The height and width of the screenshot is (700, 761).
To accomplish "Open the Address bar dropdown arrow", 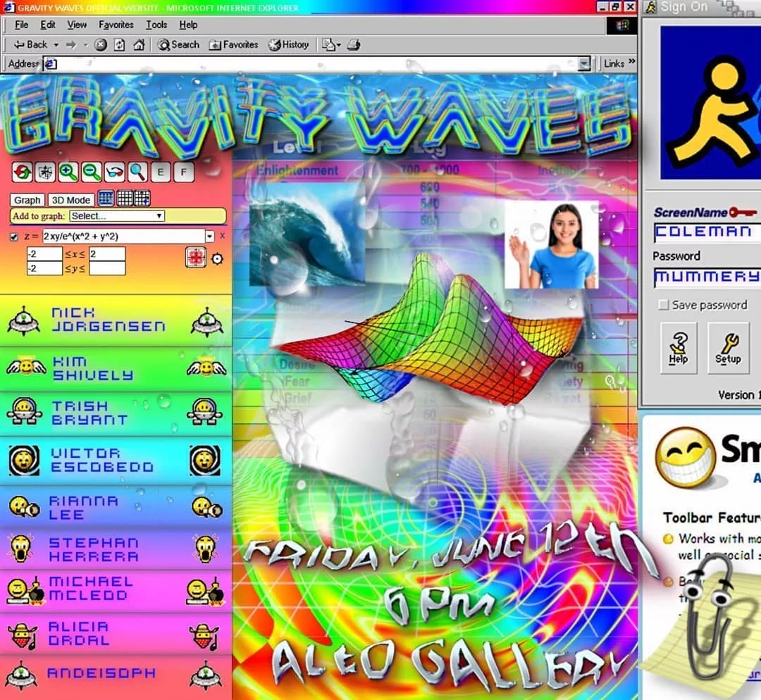I will (x=583, y=63).
